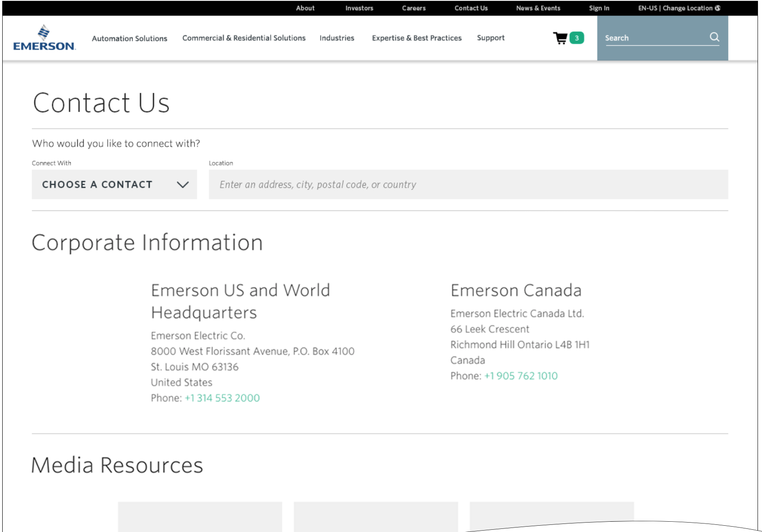Click the Sign In link

pyautogui.click(x=599, y=8)
